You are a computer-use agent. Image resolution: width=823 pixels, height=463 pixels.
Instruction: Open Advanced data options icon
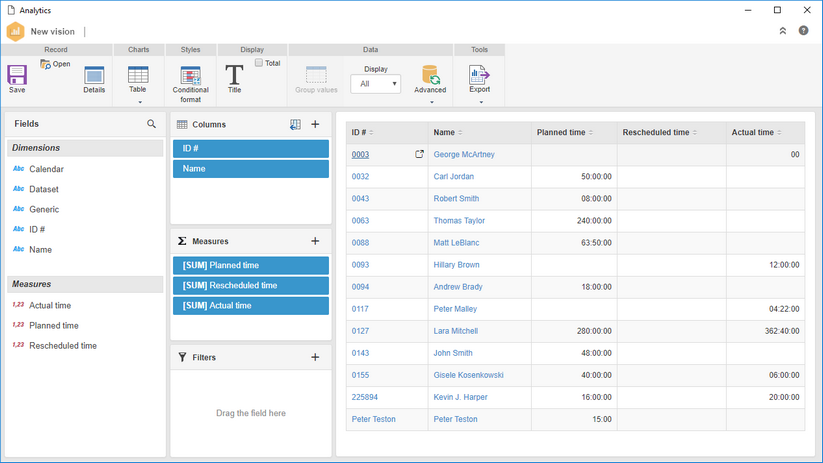point(430,75)
